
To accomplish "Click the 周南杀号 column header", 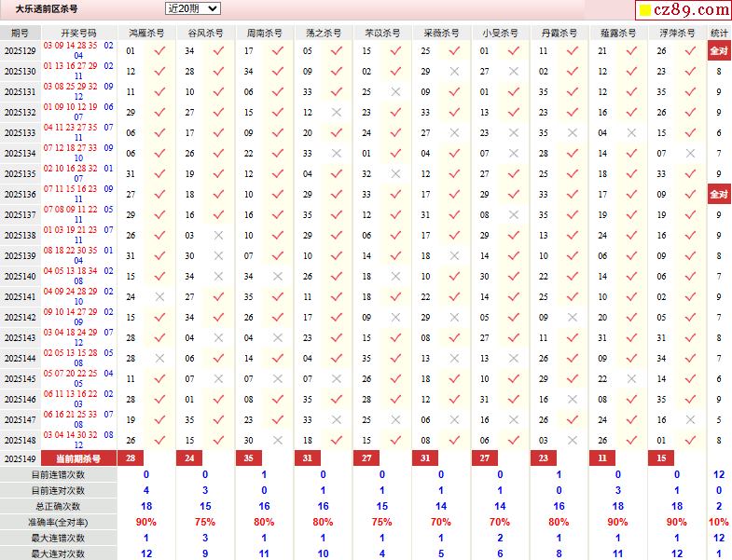I will click(x=265, y=33).
